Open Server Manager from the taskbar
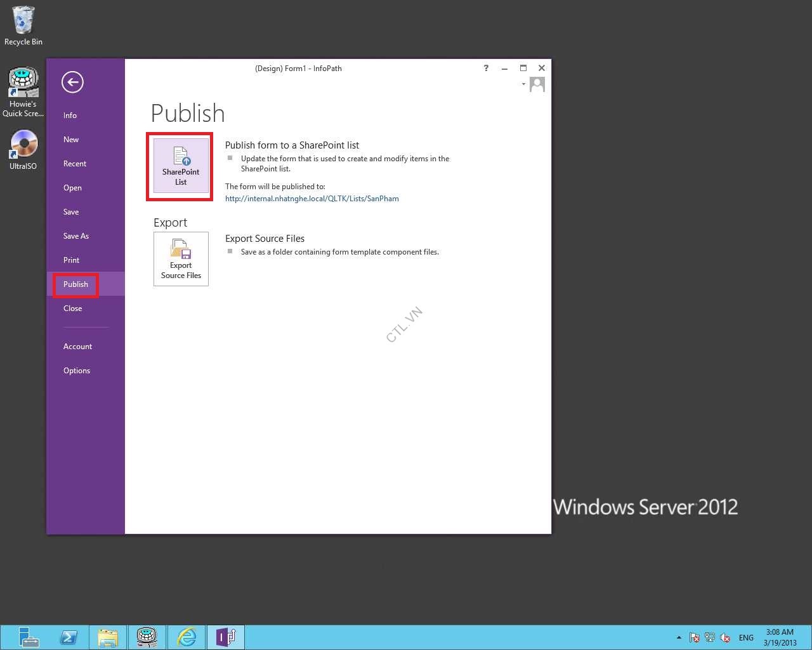The height and width of the screenshot is (650, 812). point(29,637)
